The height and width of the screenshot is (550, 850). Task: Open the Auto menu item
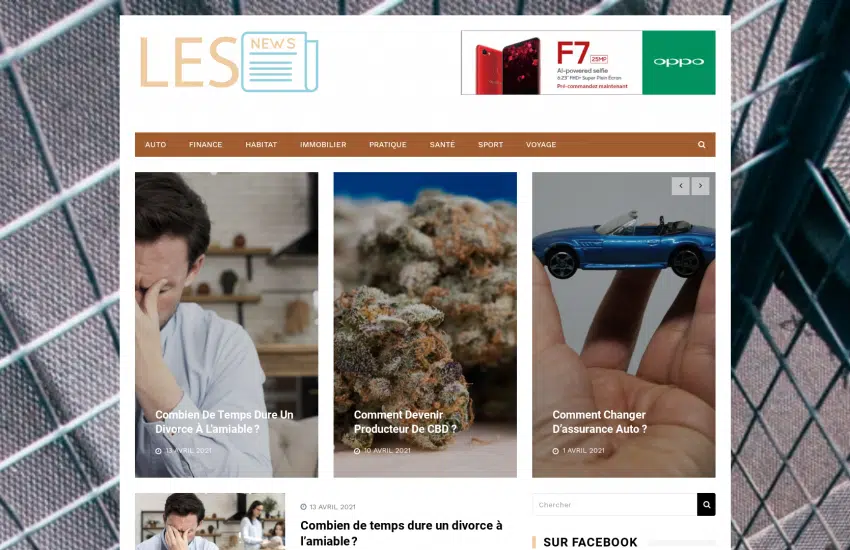click(156, 145)
